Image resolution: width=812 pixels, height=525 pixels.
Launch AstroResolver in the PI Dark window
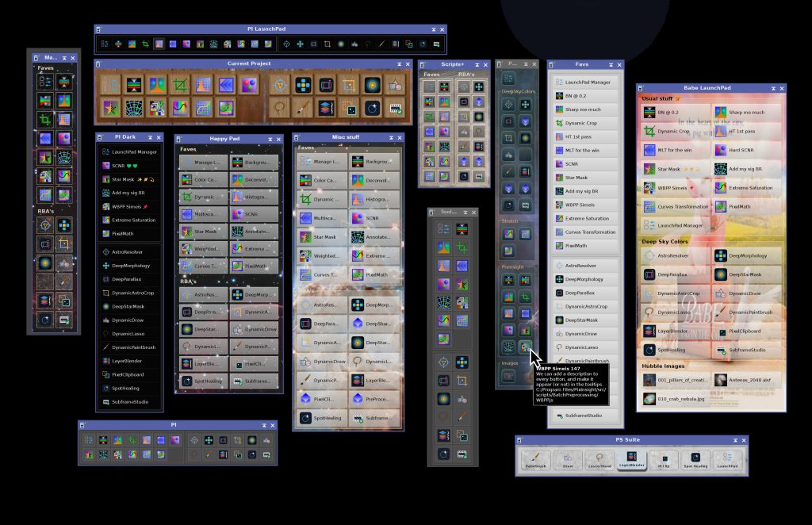click(x=129, y=252)
